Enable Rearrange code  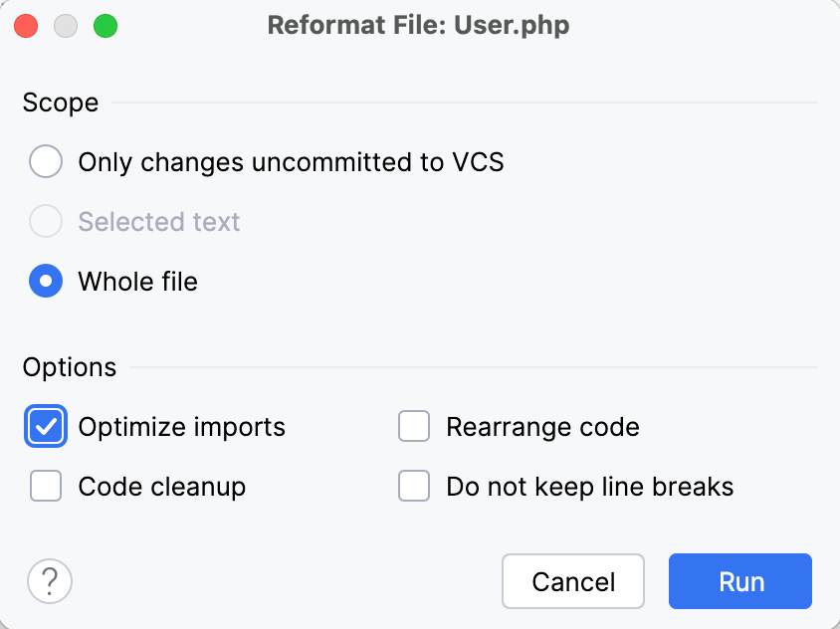pos(414,426)
